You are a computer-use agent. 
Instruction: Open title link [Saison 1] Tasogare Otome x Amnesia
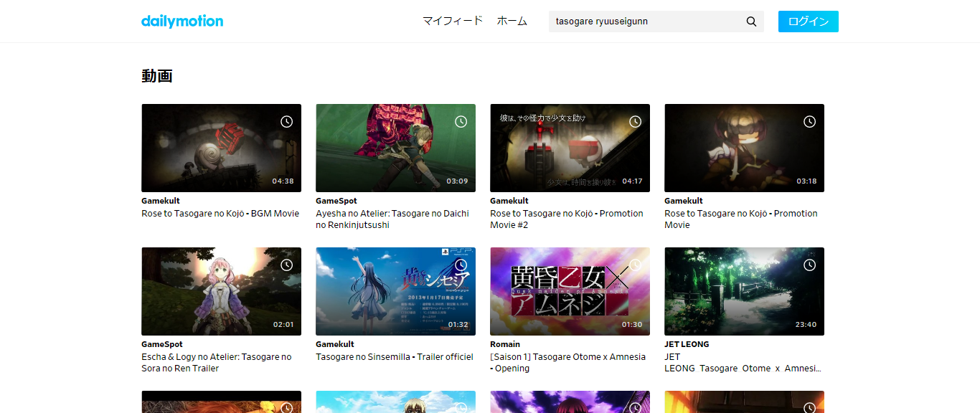[x=567, y=363]
